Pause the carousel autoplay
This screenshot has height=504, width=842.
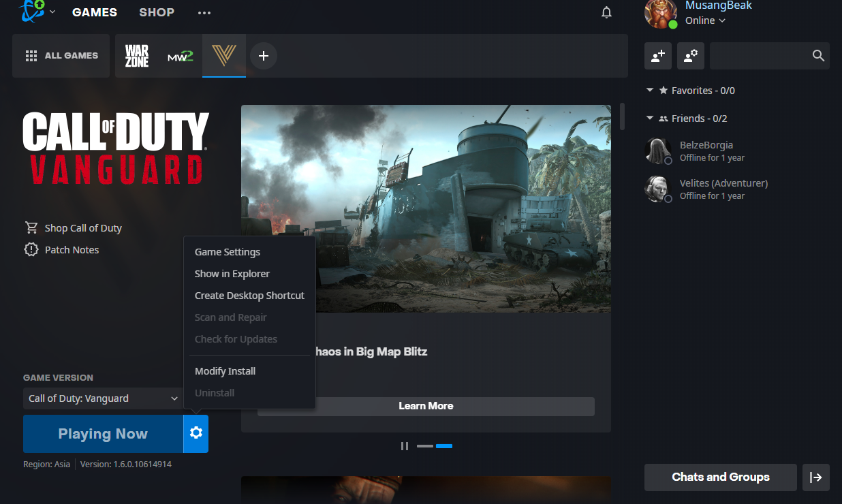coord(405,445)
